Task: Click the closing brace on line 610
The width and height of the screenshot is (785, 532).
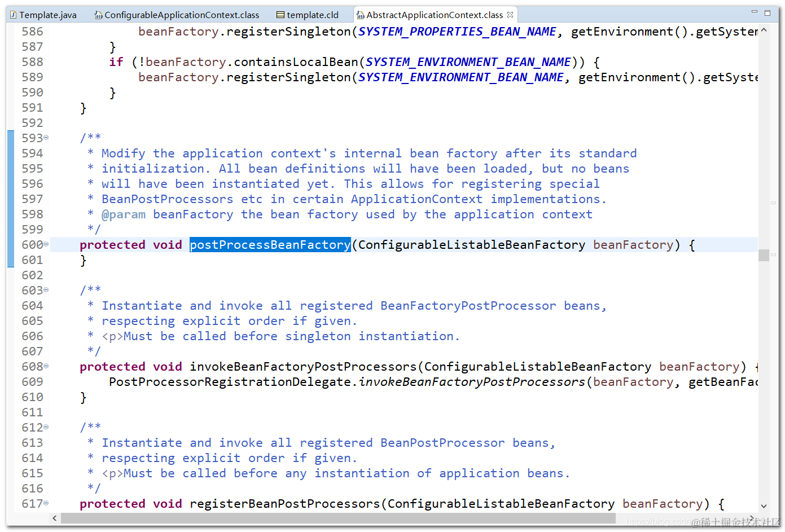Action: [x=84, y=397]
